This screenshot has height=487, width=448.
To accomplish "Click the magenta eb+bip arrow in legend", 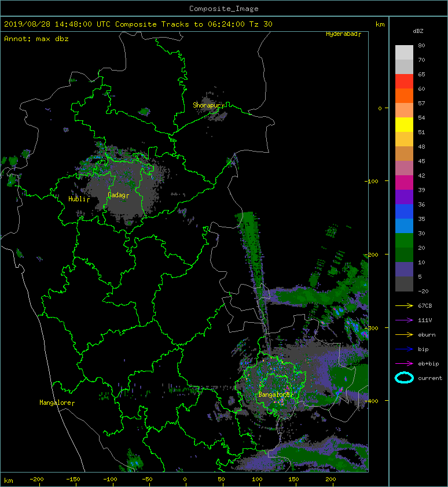I will pos(404,364).
